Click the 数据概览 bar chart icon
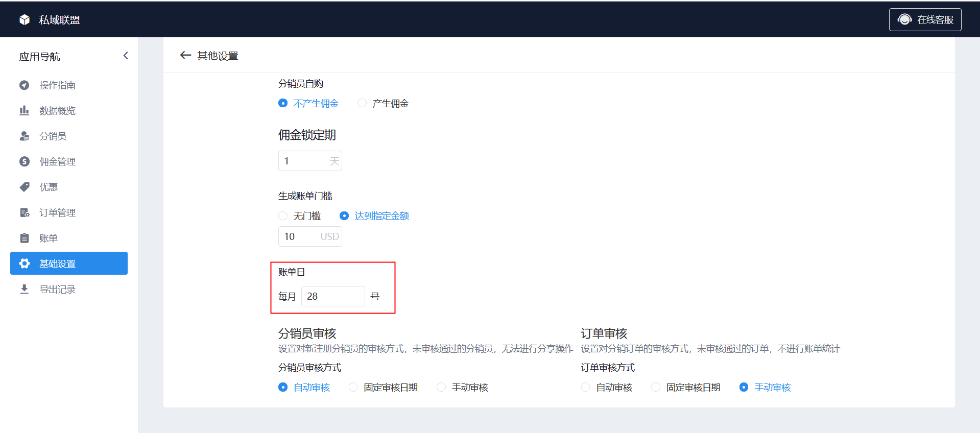980x433 pixels. pyautogui.click(x=25, y=111)
